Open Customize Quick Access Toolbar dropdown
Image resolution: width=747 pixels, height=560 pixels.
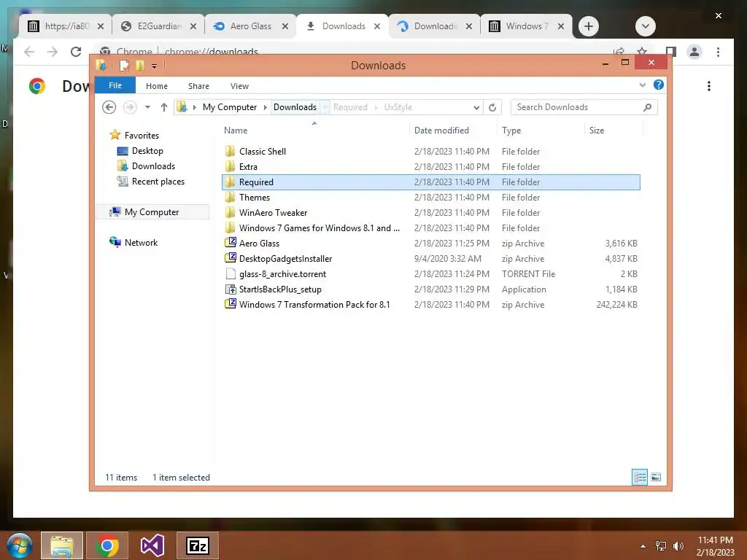[155, 66]
